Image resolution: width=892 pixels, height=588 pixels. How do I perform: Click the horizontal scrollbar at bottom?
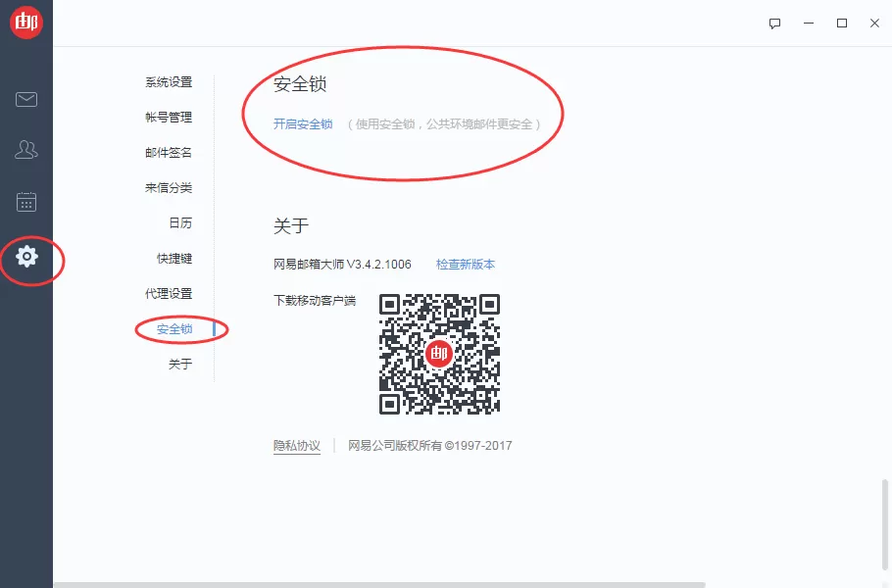click(379, 585)
